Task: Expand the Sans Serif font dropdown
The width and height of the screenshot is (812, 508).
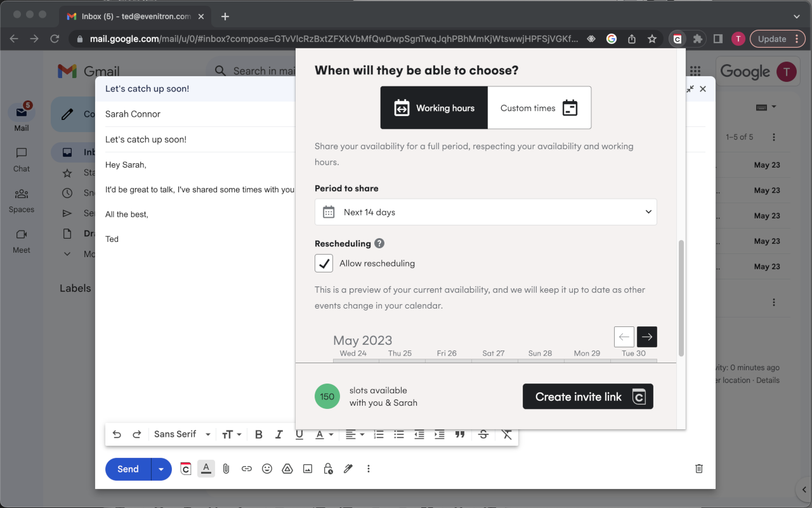Action: click(182, 434)
